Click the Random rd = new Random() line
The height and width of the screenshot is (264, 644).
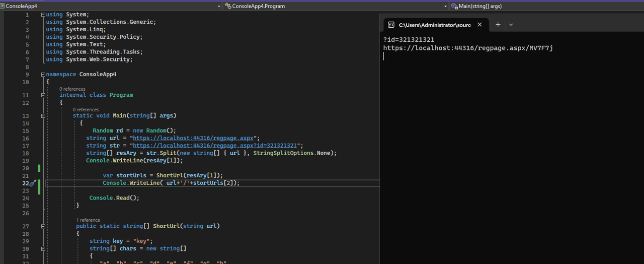(134, 130)
